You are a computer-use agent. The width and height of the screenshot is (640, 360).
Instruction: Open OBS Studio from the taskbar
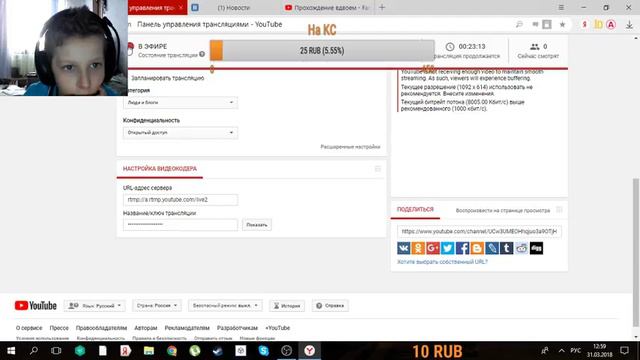click(287, 351)
